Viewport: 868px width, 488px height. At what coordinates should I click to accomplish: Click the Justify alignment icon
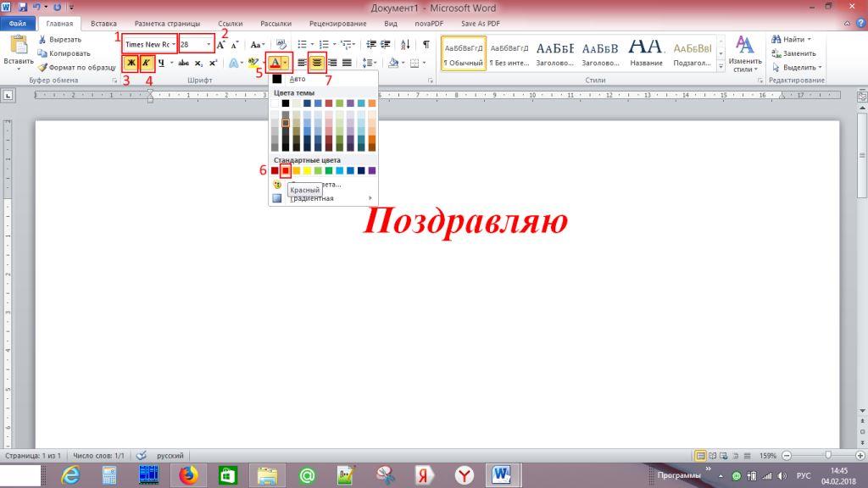(347, 63)
